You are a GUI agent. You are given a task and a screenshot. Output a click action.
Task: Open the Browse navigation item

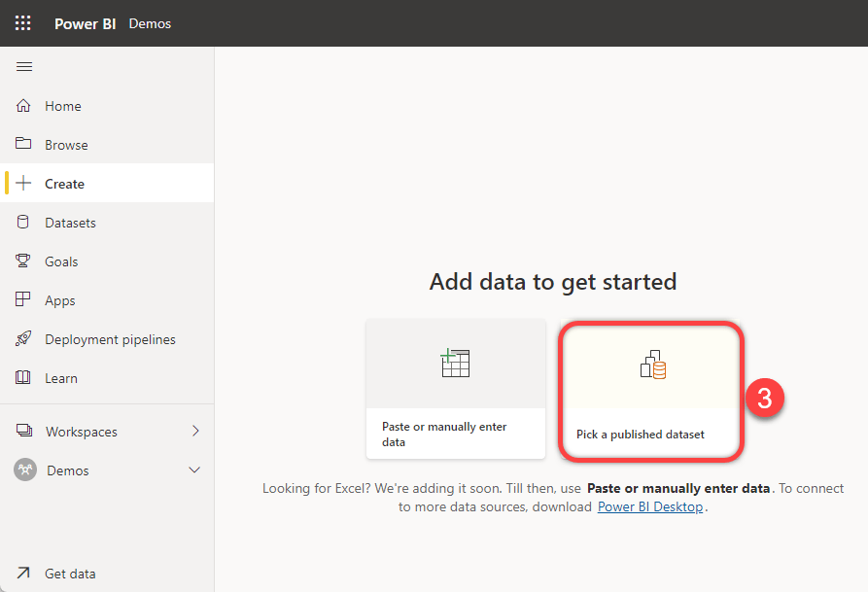[107, 145]
